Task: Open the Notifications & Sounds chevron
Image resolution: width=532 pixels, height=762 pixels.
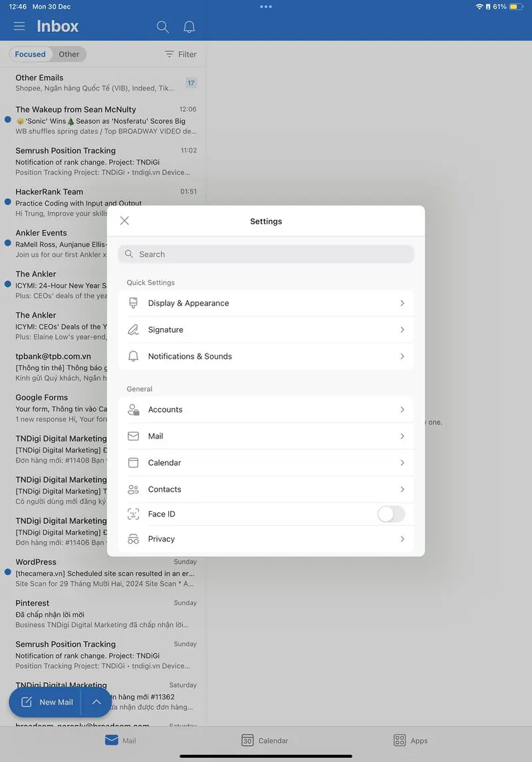Action: 402,356
